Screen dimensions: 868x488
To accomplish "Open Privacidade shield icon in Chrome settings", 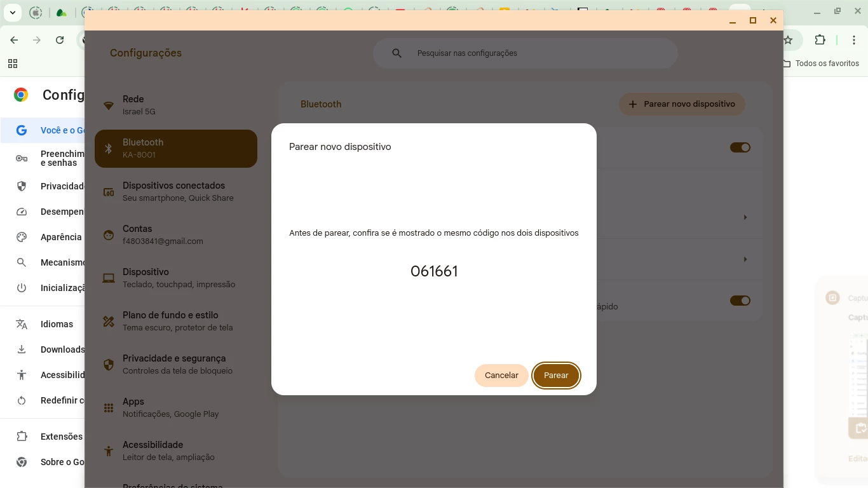I will click(x=22, y=186).
